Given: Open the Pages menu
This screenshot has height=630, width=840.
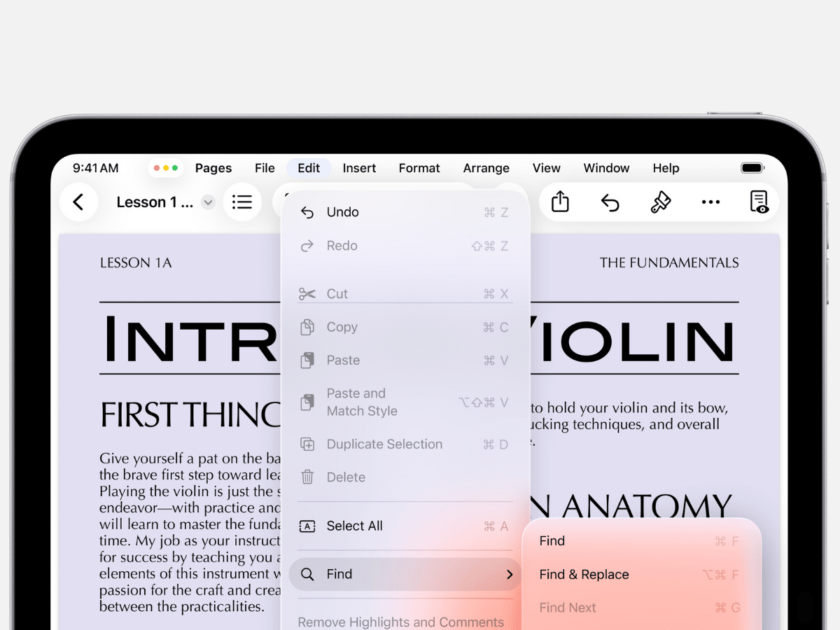Looking at the screenshot, I should point(213,168).
